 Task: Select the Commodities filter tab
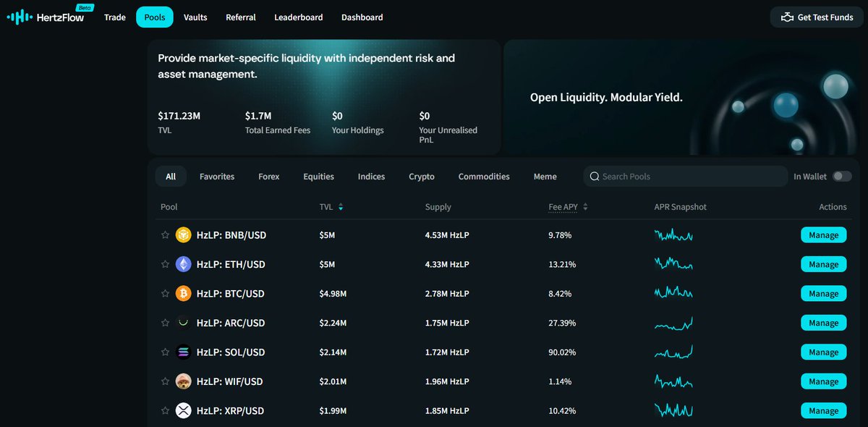(x=484, y=177)
